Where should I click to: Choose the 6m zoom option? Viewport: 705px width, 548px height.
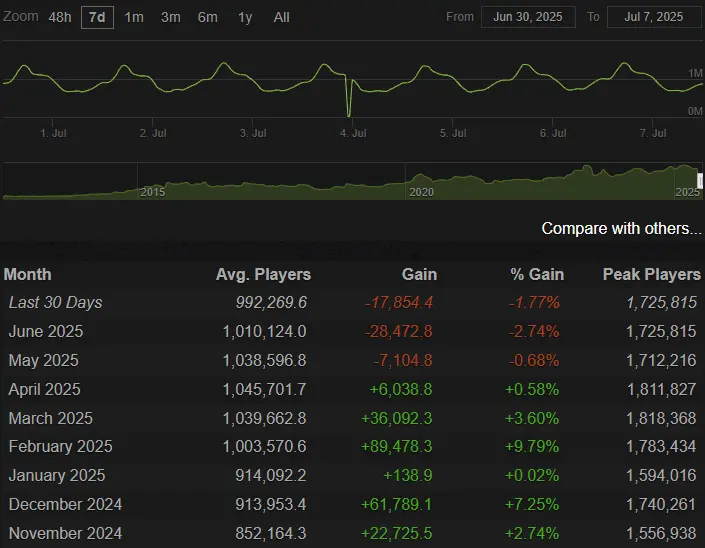click(x=207, y=17)
